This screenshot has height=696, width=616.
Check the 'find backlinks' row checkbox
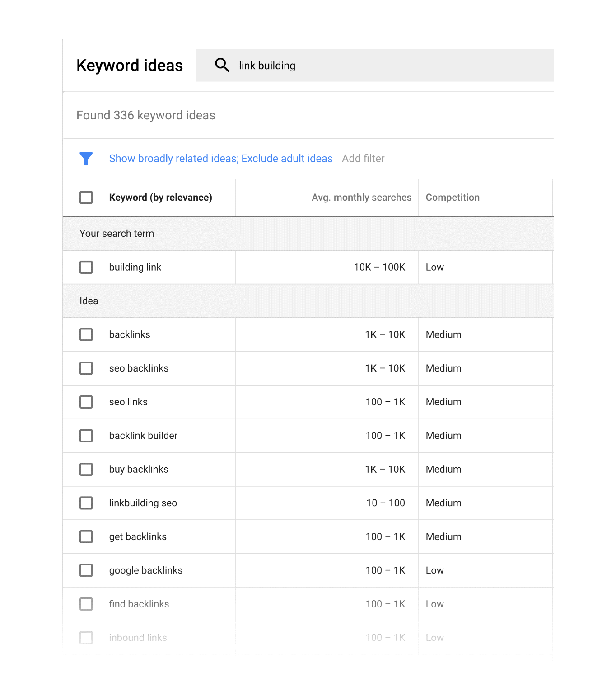(x=86, y=604)
